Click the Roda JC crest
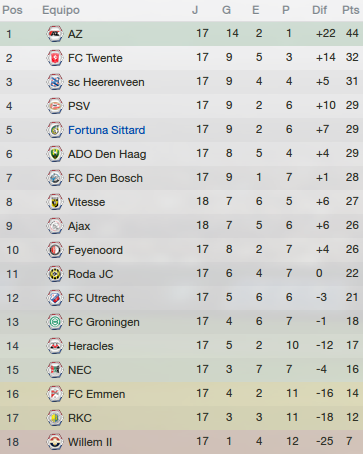The image size is (363, 454). (x=55, y=274)
